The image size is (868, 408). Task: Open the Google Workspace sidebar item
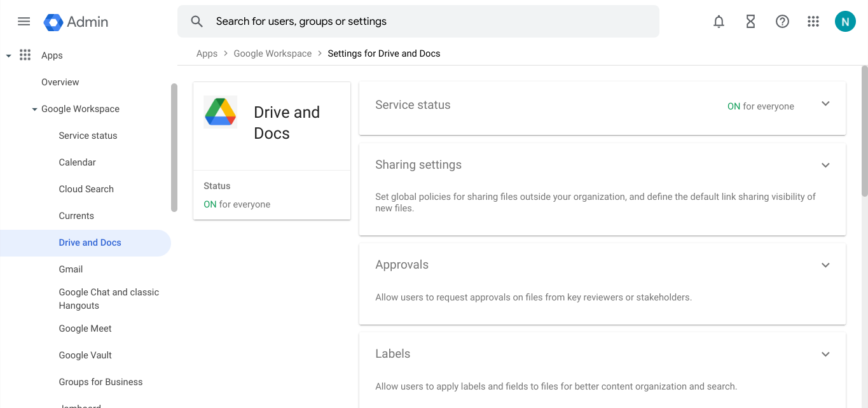point(81,109)
